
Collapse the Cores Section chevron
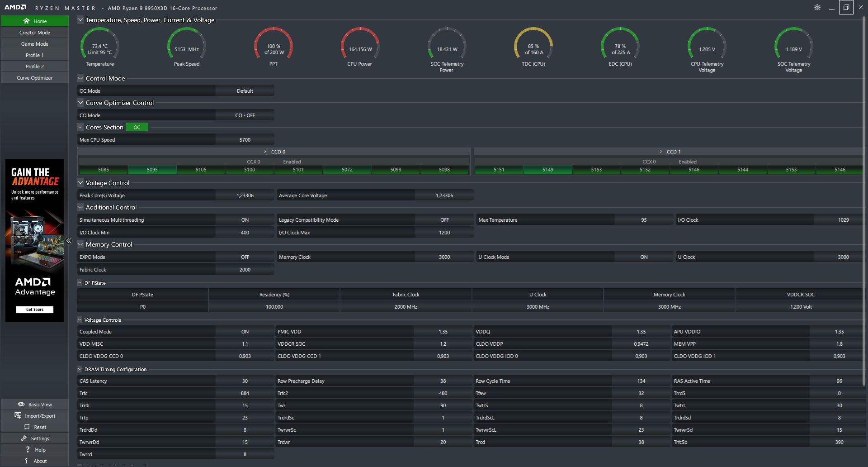80,127
